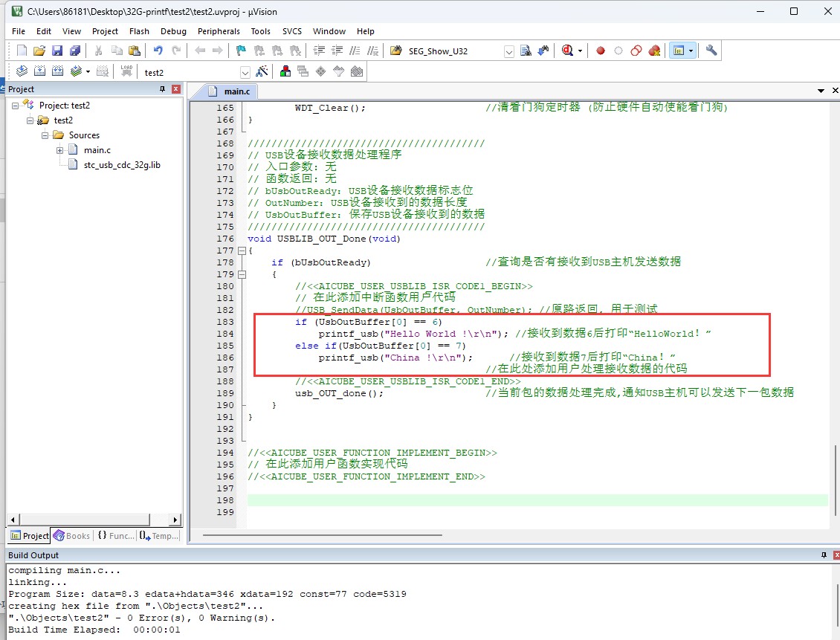
Task: Open the Flash menu
Action: click(139, 31)
